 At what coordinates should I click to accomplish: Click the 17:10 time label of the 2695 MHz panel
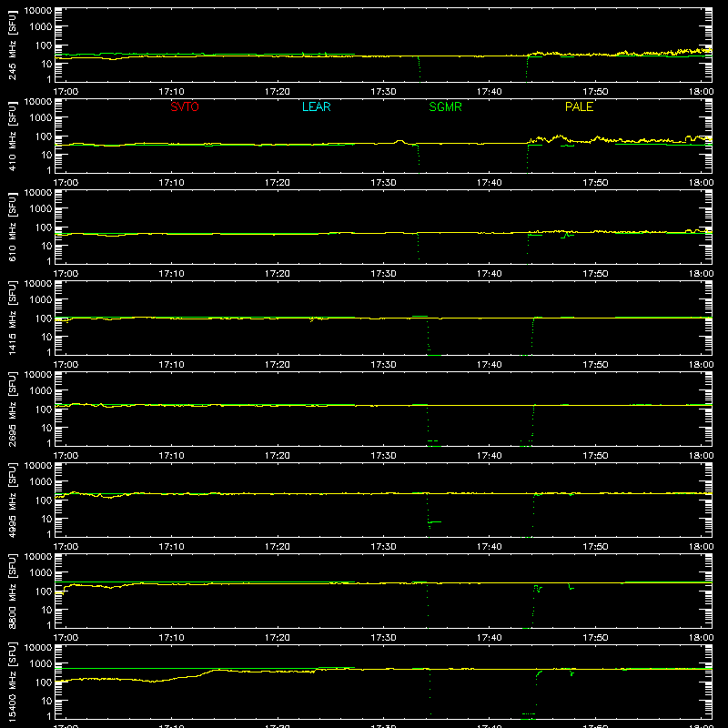click(171, 456)
